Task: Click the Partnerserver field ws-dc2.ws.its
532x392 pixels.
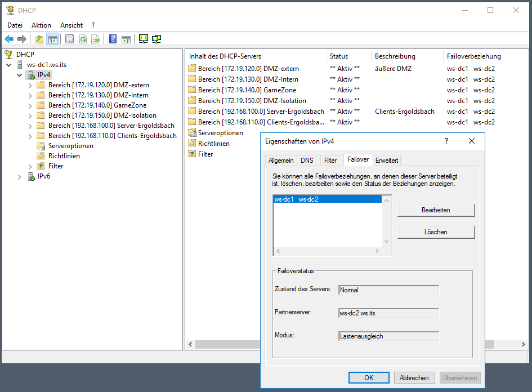Action: point(389,313)
